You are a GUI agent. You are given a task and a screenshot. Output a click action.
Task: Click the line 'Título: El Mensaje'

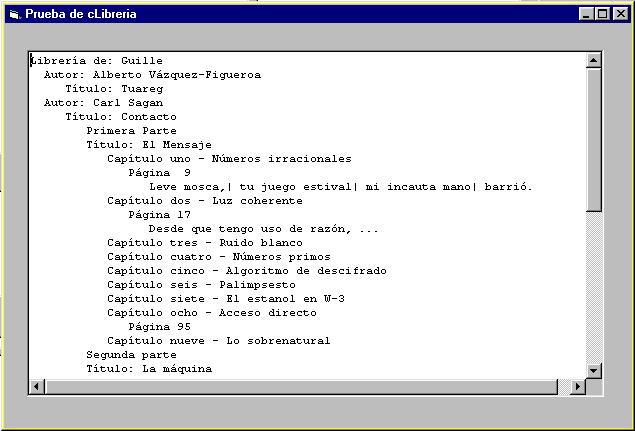pos(149,145)
